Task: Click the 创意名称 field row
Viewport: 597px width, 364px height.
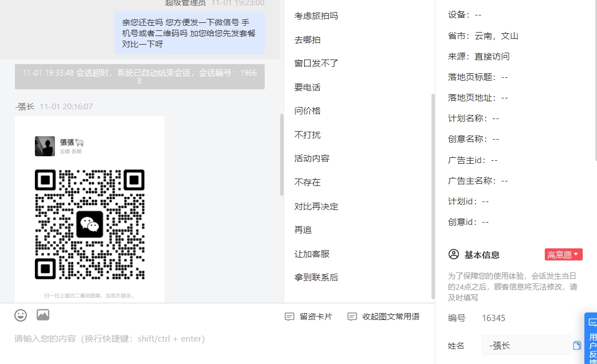Action: click(x=473, y=139)
